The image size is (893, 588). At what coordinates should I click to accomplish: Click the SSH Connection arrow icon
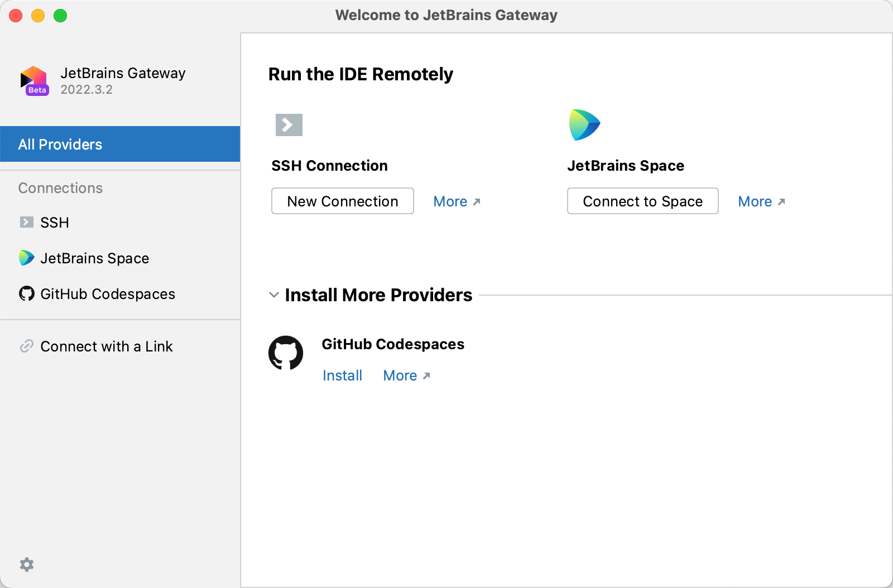pyautogui.click(x=288, y=124)
